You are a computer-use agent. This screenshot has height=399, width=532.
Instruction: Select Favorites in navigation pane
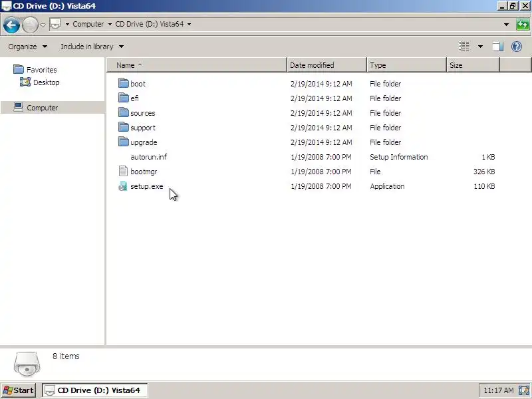[41, 70]
